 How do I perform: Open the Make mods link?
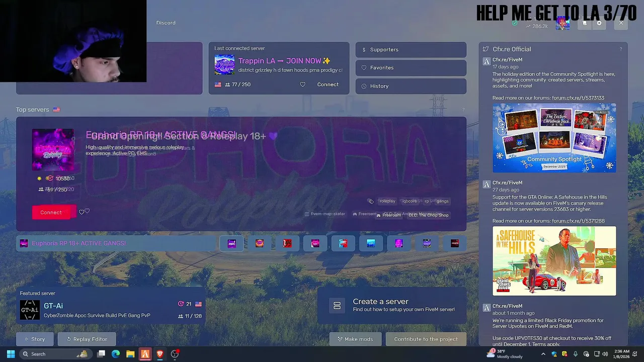point(356,339)
